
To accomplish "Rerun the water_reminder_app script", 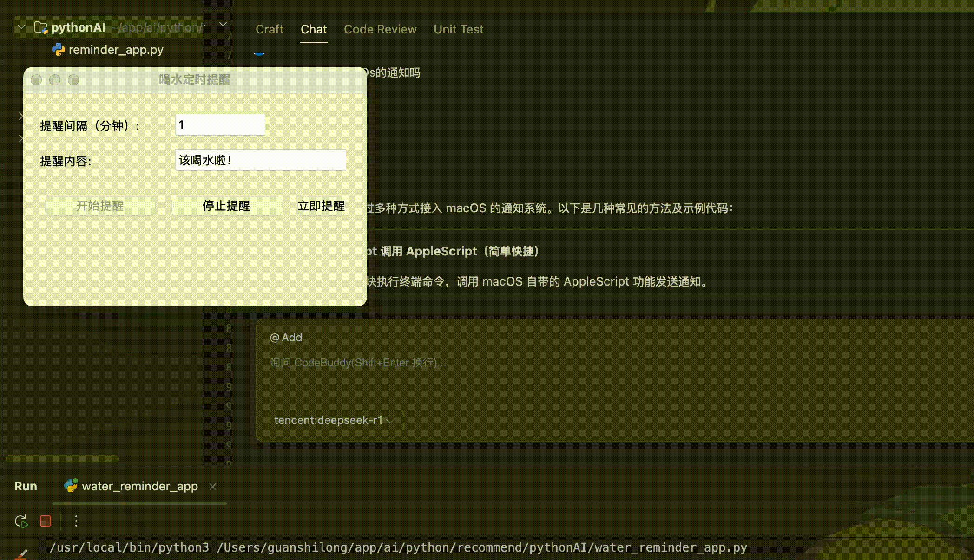I will (x=21, y=521).
